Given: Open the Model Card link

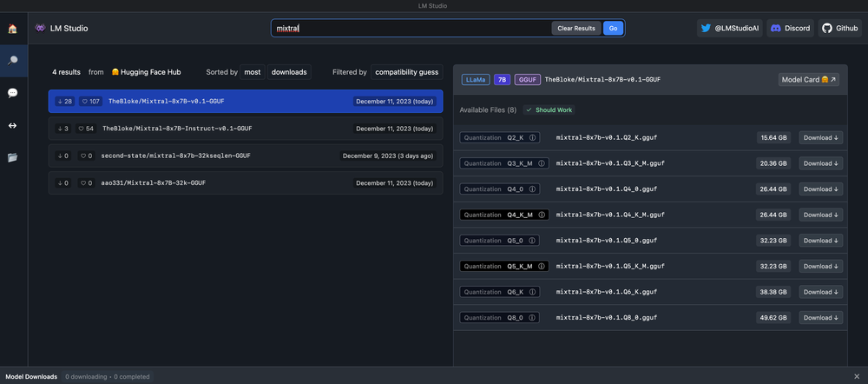Looking at the screenshot, I should point(808,79).
